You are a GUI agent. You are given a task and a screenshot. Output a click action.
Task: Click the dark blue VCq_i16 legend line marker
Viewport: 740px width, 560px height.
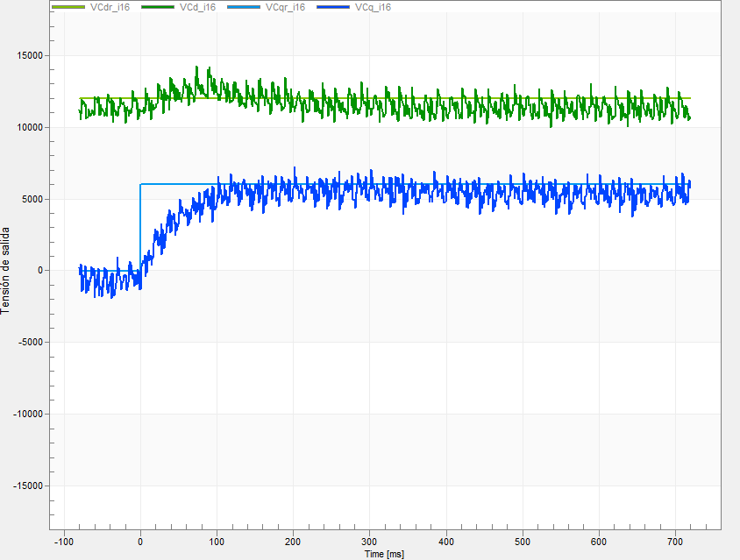[x=334, y=7]
